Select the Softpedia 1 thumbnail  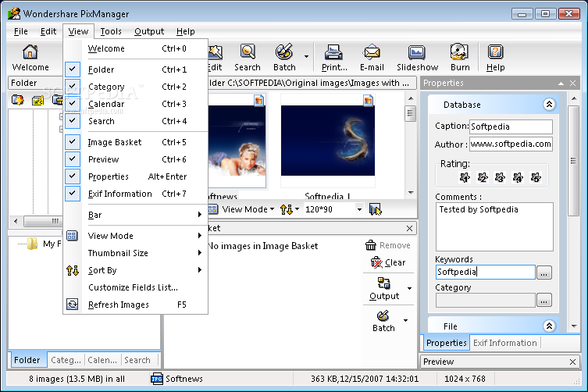[328, 141]
